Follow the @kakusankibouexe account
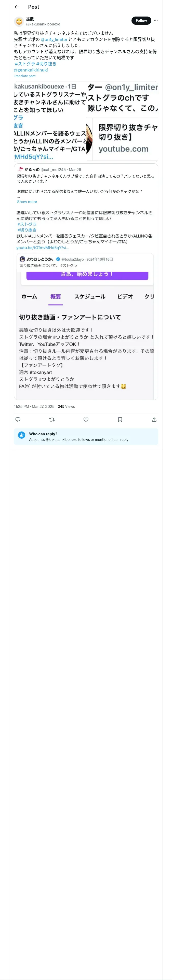 pyautogui.click(x=141, y=21)
